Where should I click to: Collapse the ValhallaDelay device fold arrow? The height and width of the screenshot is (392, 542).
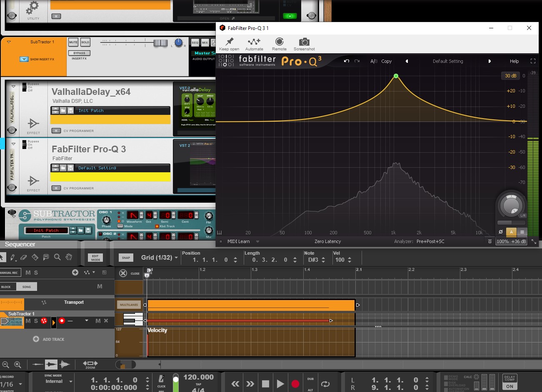coord(13,87)
